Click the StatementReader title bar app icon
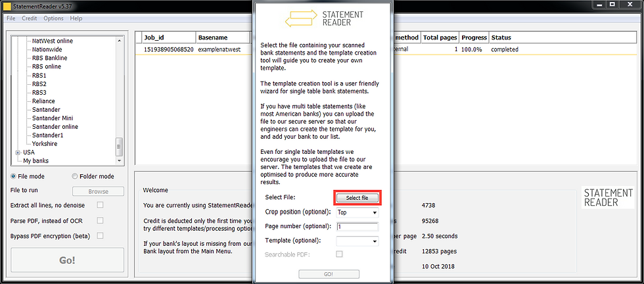Image resolution: width=644 pixels, height=284 pixels. click(x=7, y=7)
